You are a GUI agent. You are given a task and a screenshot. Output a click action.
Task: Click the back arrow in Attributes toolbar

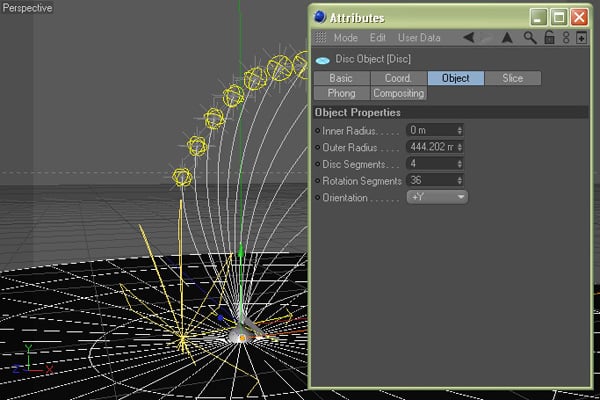pyautogui.click(x=468, y=38)
